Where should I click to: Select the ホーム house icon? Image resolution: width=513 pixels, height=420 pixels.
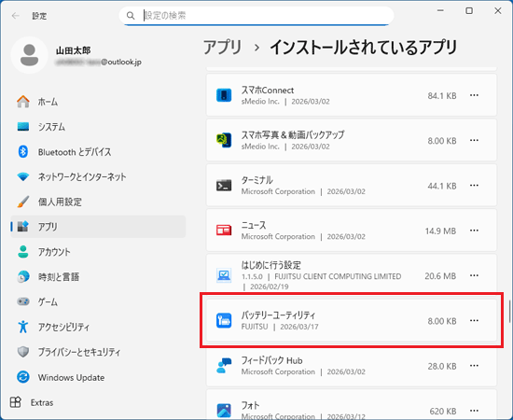click(23, 102)
